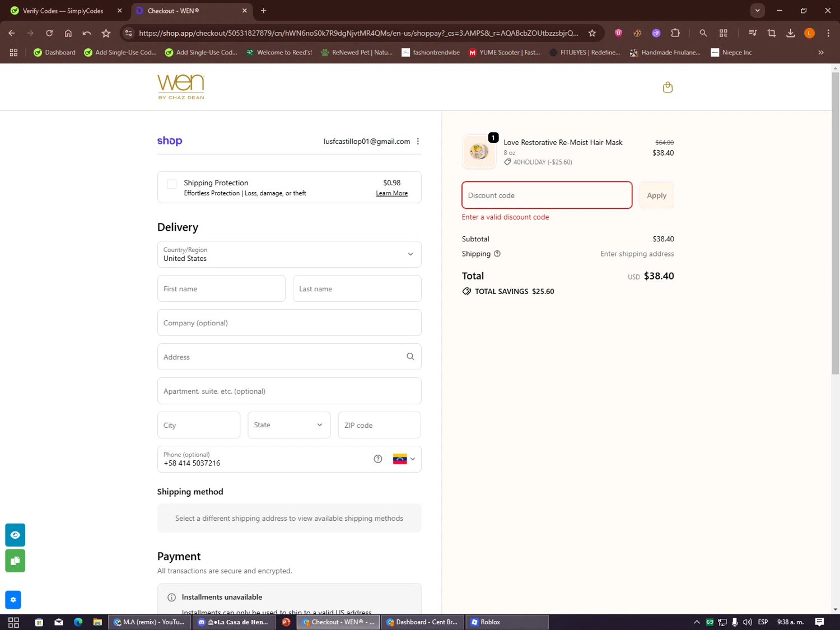Open the Shipping info help icon
Screen dimensions: 840x630
[497, 254]
